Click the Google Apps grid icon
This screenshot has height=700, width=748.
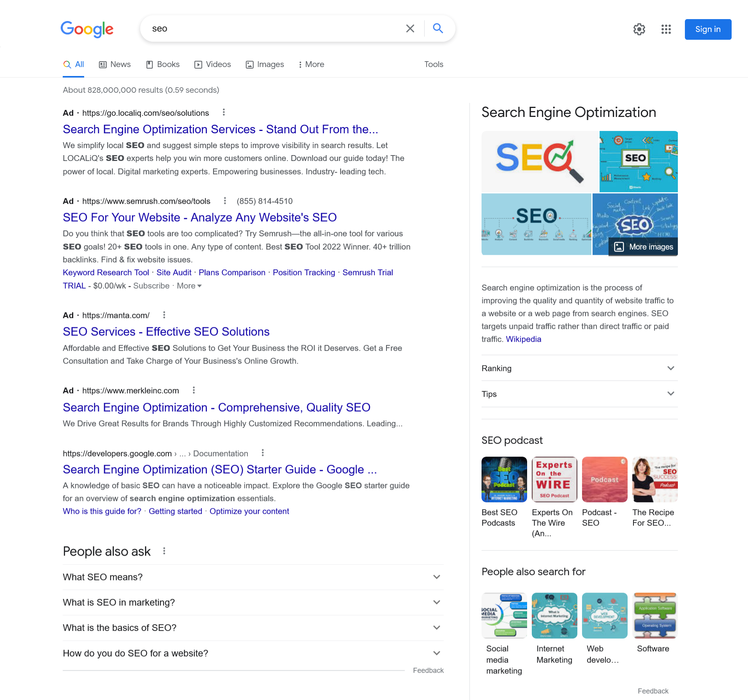coord(667,29)
